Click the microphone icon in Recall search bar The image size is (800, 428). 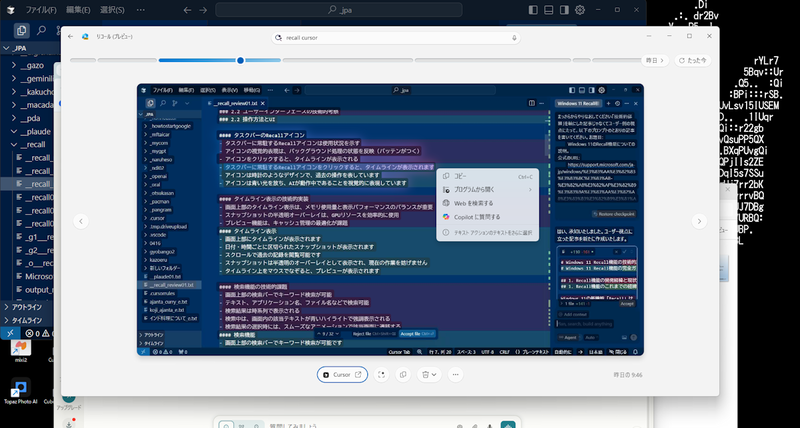(514, 38)
